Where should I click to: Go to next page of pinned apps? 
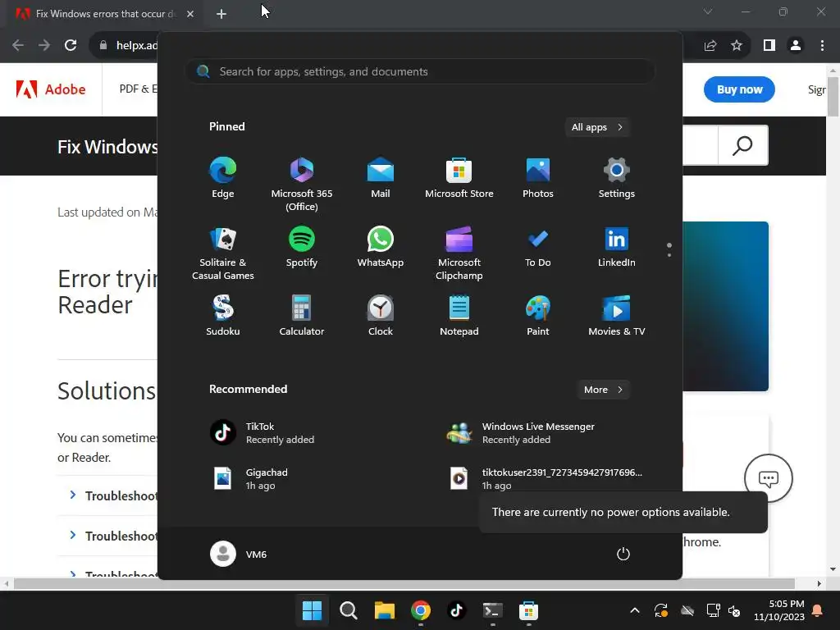point(669,255)
